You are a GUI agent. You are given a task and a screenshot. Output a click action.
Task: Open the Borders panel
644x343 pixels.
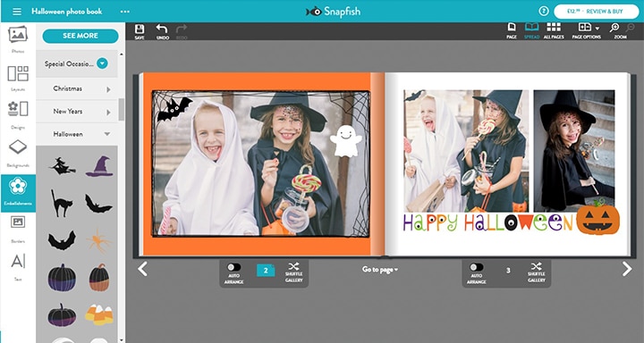coord(18,229)
